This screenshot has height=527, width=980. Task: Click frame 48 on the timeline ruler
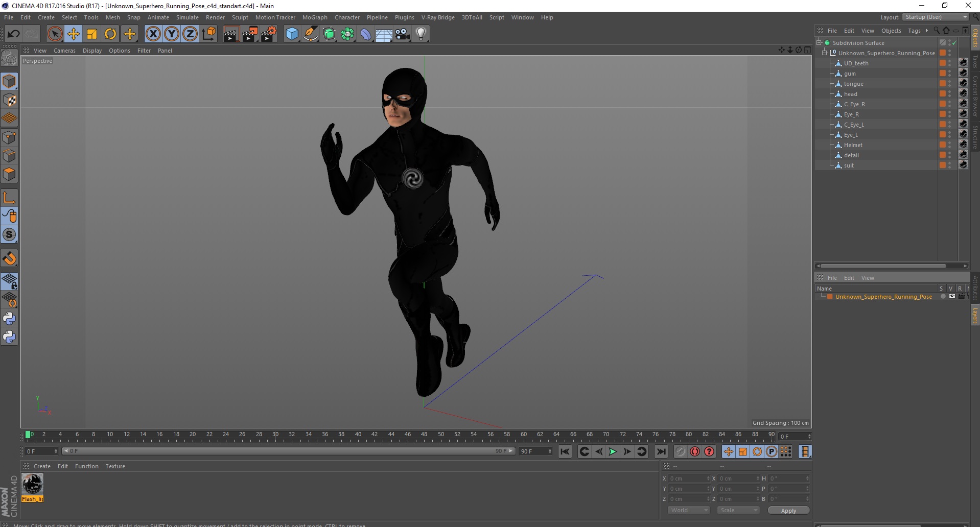[424, 435]
